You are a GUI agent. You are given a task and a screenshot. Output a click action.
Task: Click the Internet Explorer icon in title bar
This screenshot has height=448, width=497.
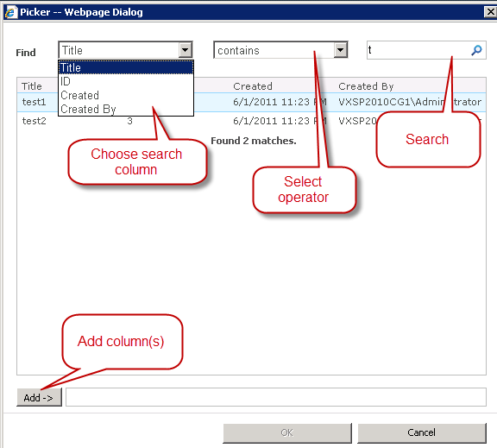point(10,12)
